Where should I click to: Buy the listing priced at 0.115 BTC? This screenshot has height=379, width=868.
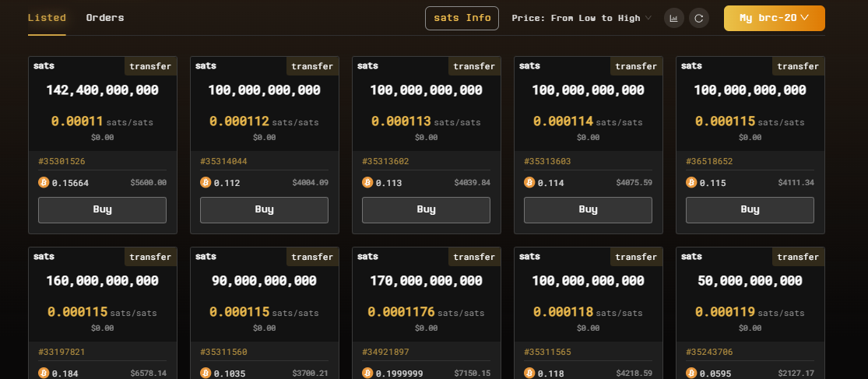750,209
